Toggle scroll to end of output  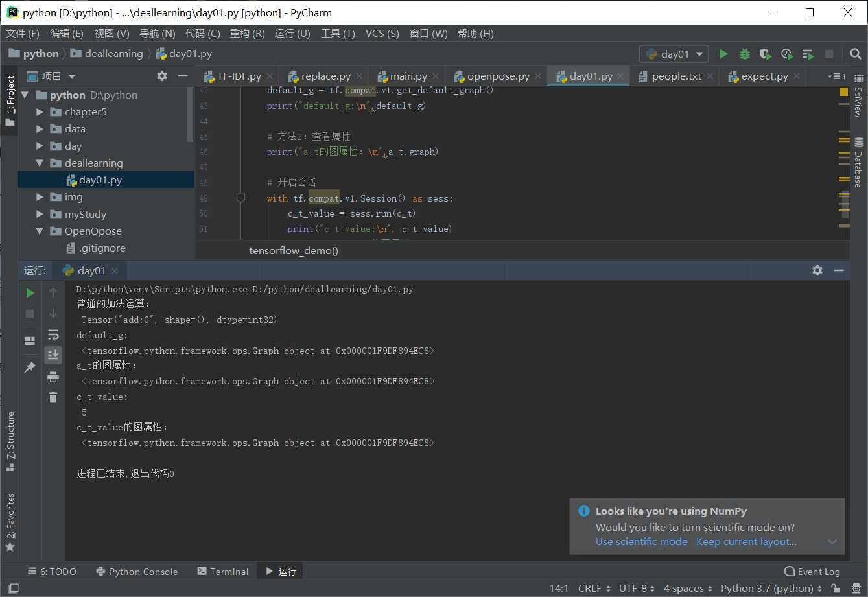pos(53,355)
